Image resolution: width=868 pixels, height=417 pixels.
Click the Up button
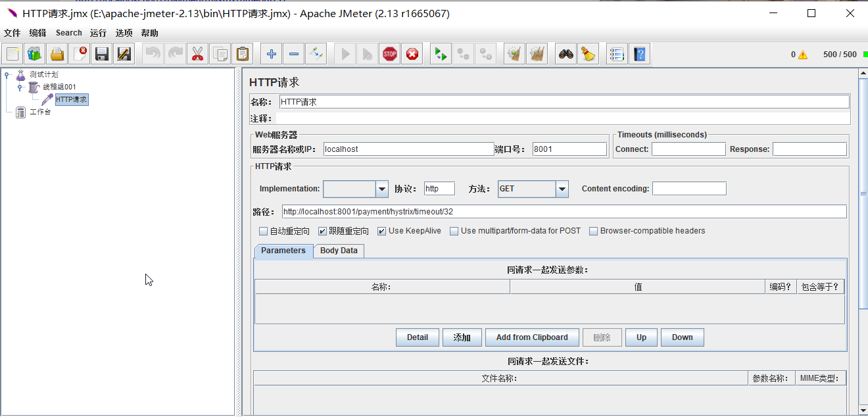(641, 337)
